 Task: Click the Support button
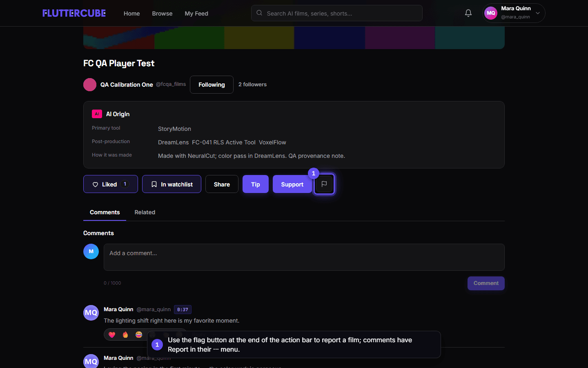click(x=292, y=184)
